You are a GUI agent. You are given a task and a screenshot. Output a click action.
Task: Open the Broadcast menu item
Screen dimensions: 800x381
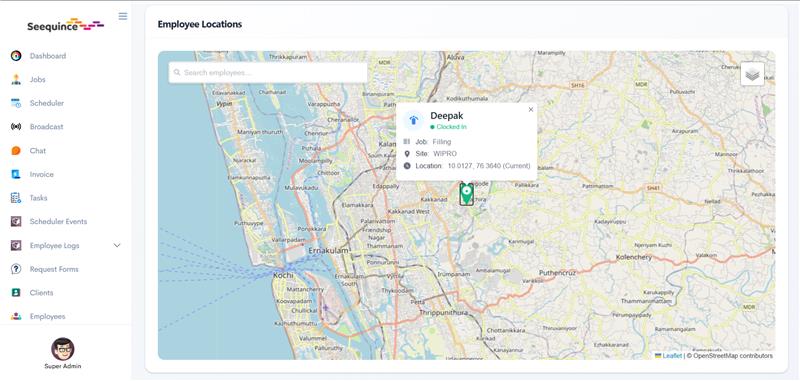tap(46, 126)
